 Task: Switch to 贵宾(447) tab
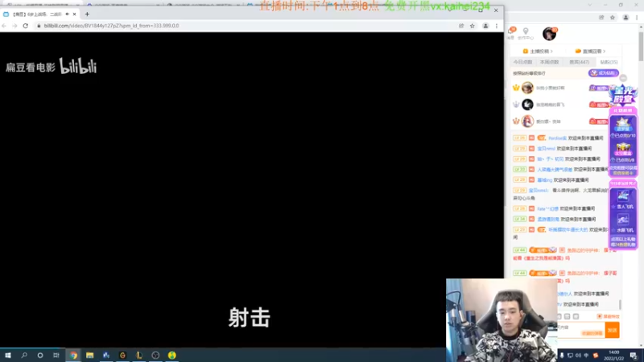pyautogui.click(x=579, y=62)
